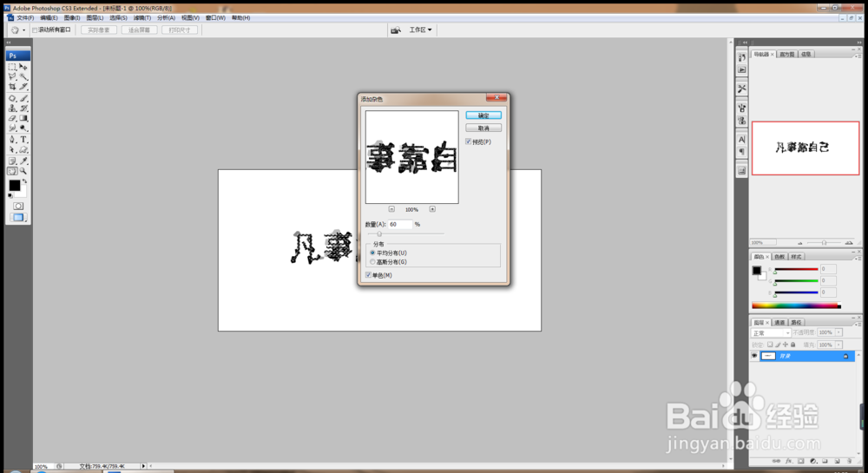Switch to the 通道 channels tab

(779, 323)
